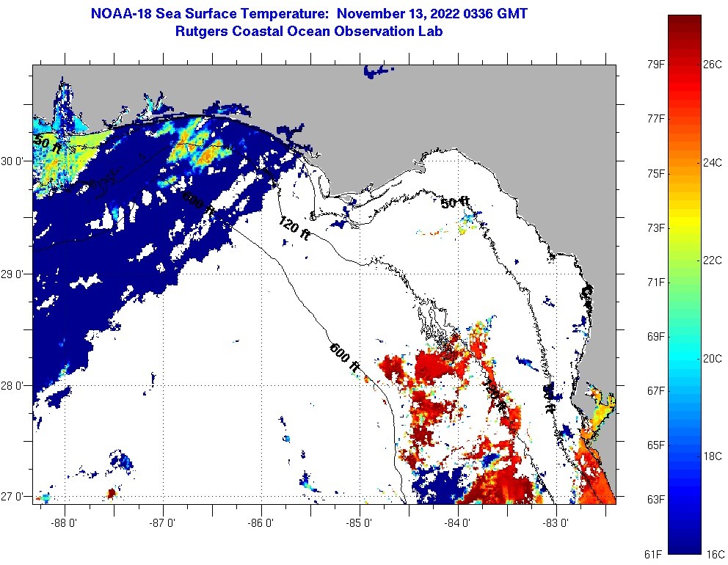Pick the 20C label beside the color bar
This screenshot has width=728, height=565.
tap(713, 358)
